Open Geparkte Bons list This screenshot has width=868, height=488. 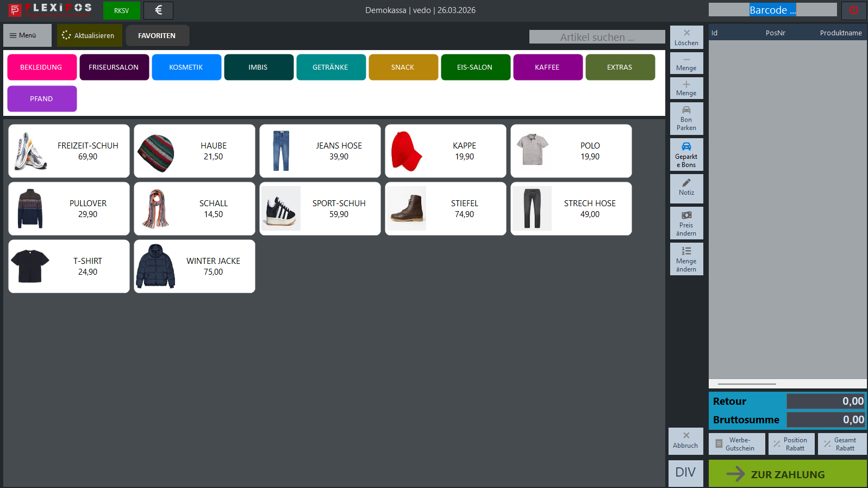tap(686, 155)
